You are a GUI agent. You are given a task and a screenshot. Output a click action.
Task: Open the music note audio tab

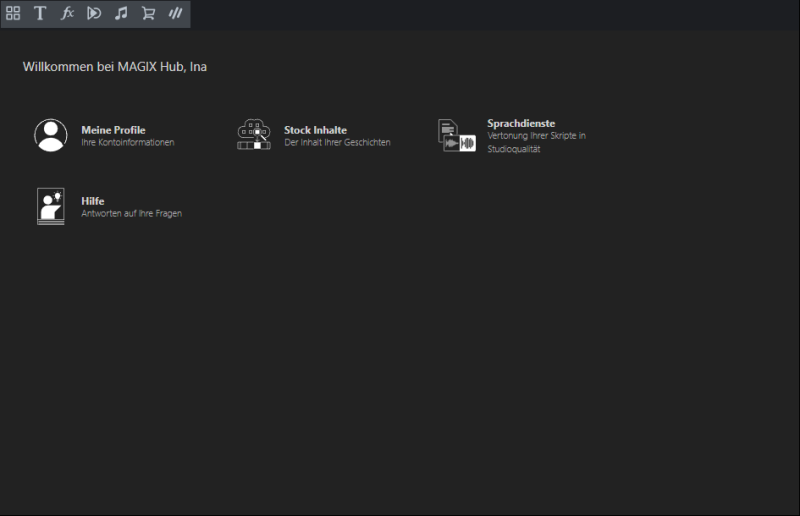[121, 14]
